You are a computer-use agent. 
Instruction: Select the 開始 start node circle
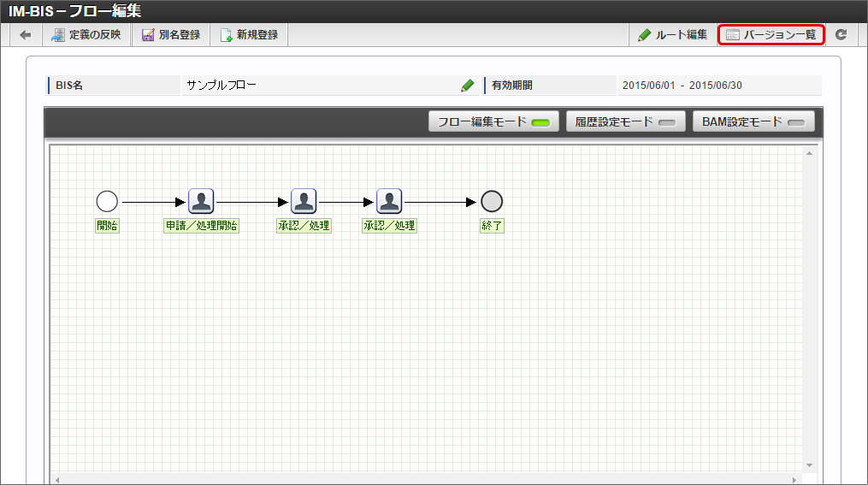tap(107, 202)
